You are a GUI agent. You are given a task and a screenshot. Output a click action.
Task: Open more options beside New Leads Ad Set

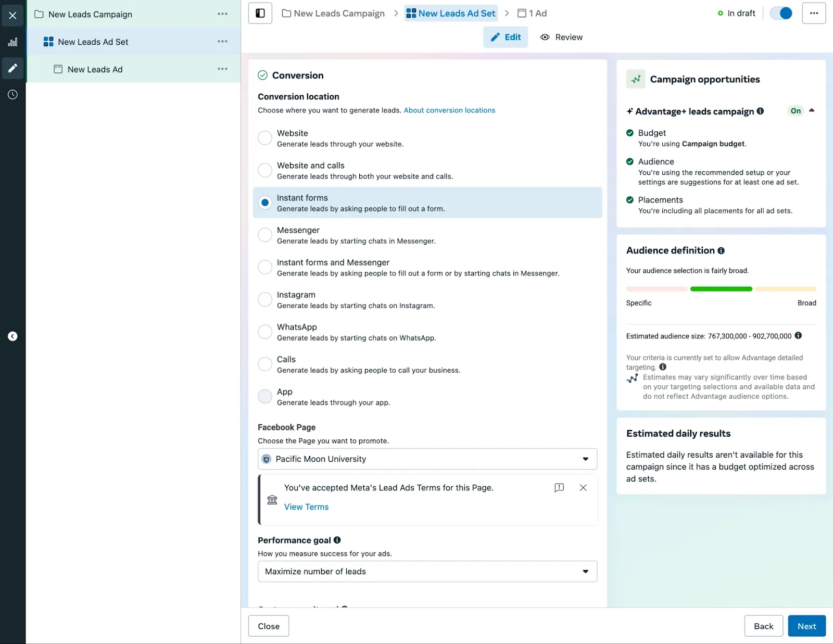coord(222,42)
